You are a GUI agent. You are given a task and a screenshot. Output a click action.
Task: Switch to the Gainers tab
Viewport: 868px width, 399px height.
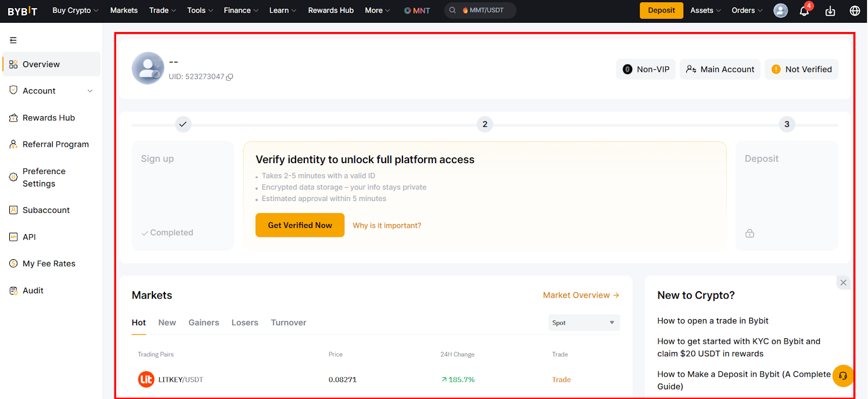[204, 323]
